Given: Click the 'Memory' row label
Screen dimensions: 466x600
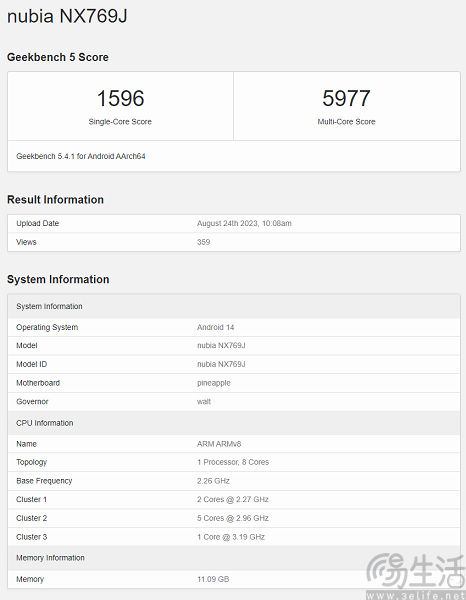Looking at the screenshot, I should pos(30,579).
